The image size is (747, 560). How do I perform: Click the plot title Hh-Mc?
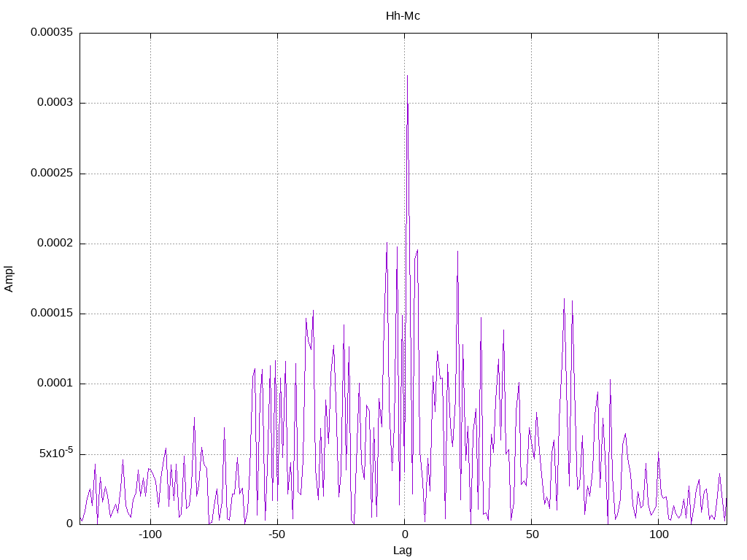[403, 16]
